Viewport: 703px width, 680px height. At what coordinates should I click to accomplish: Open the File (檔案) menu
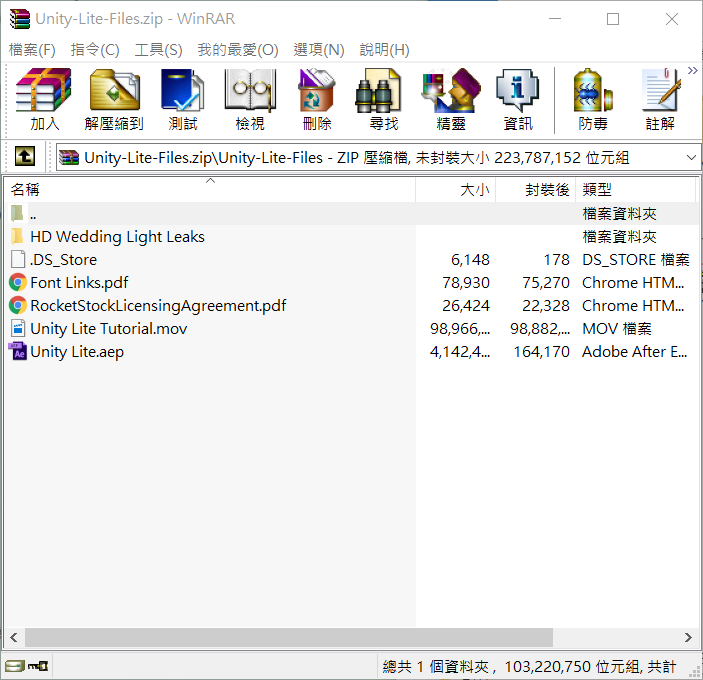point(31,50)
